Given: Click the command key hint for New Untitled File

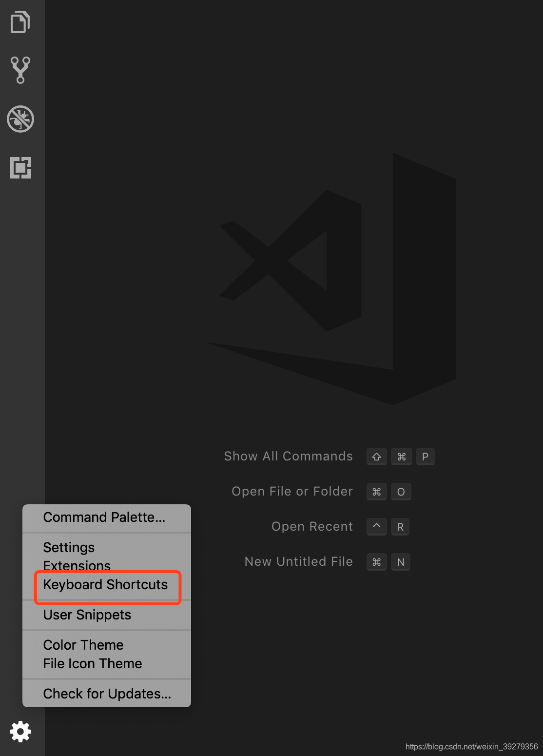Looking at the screenshot, I should tap(377, 562).
